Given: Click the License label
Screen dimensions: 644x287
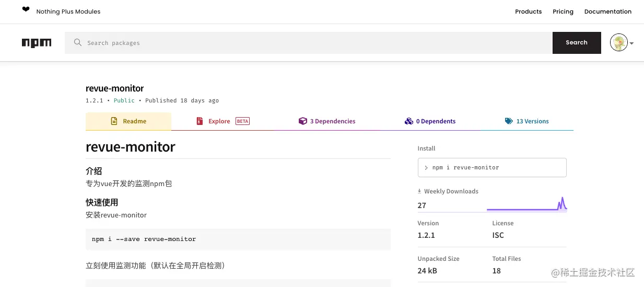Looking at the screenshot, I should 503,223.
